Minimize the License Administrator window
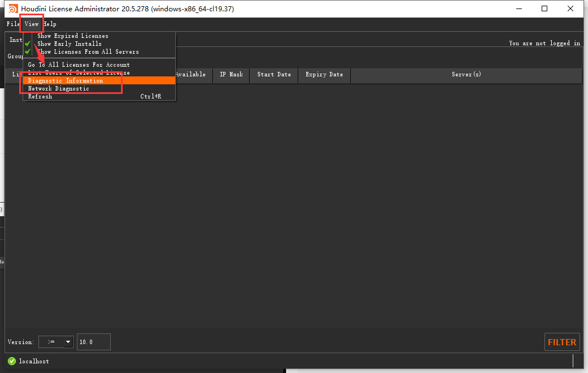This screenshot has height=373, width=588. pyautogui.click(x=519, y=8)
